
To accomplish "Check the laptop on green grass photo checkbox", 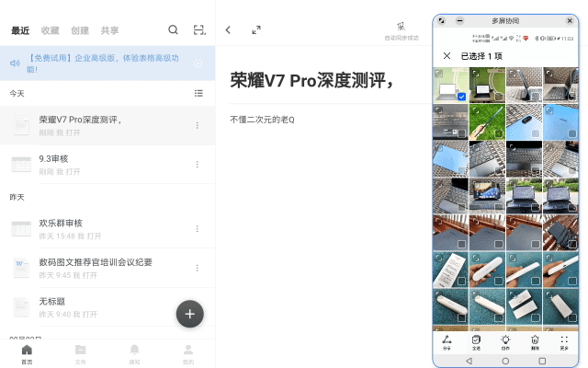I will coord(498,97).
